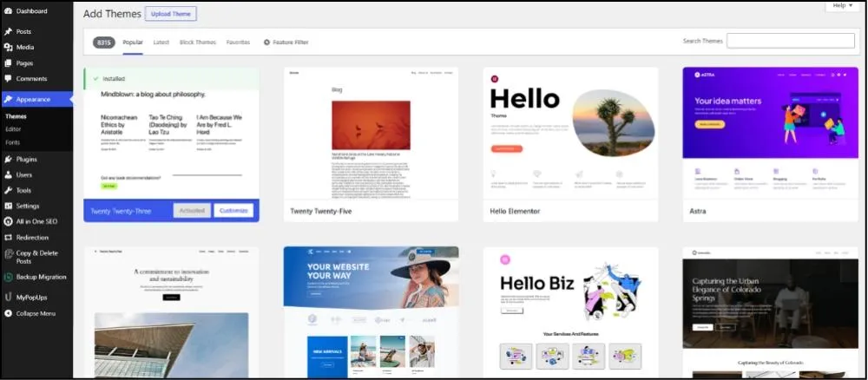Open the Colorado Springs dark theme thumbnail

coord(771,312)
